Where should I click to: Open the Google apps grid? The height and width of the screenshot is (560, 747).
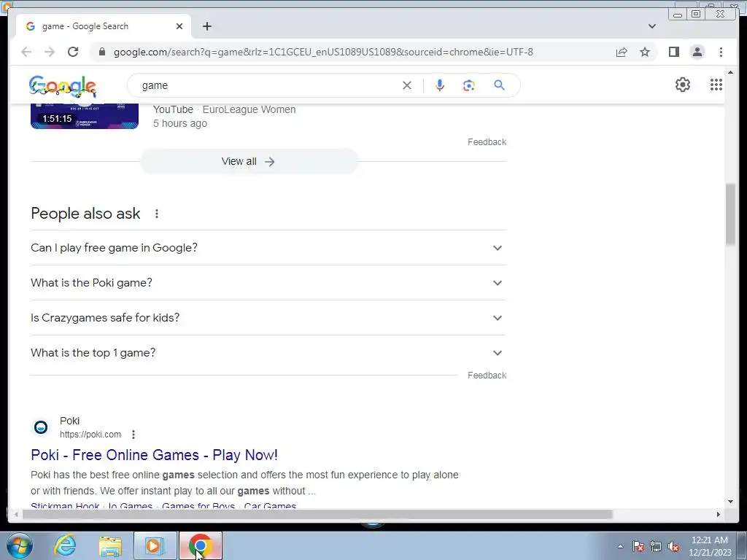716,85
